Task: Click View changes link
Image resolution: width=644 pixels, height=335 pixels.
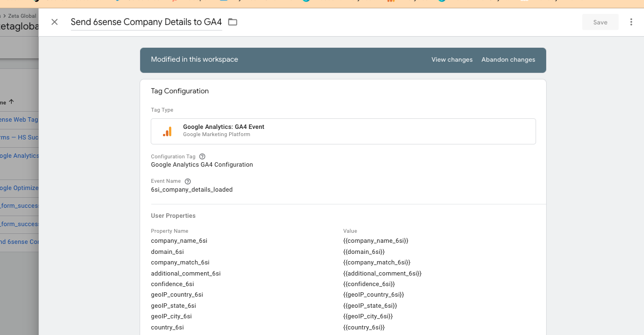Action: click(x=452, y=59)
